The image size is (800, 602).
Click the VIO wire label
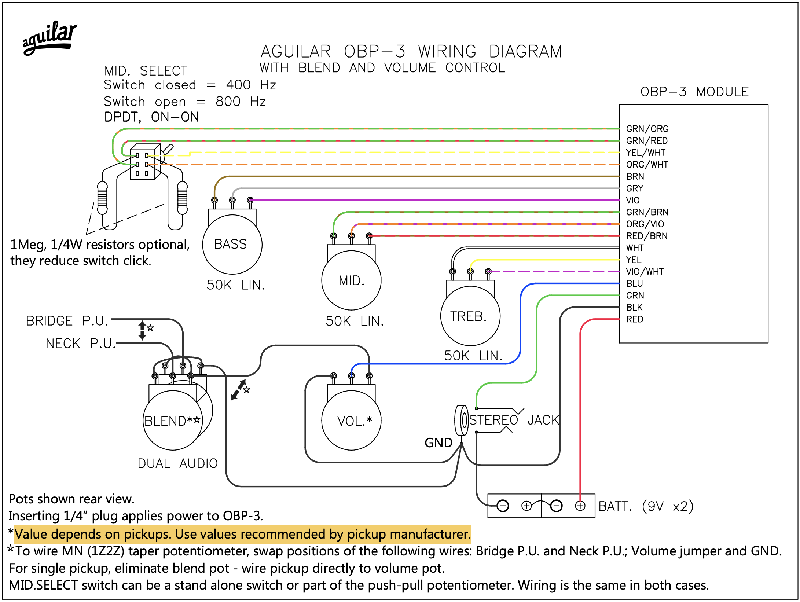pos(633,200)
